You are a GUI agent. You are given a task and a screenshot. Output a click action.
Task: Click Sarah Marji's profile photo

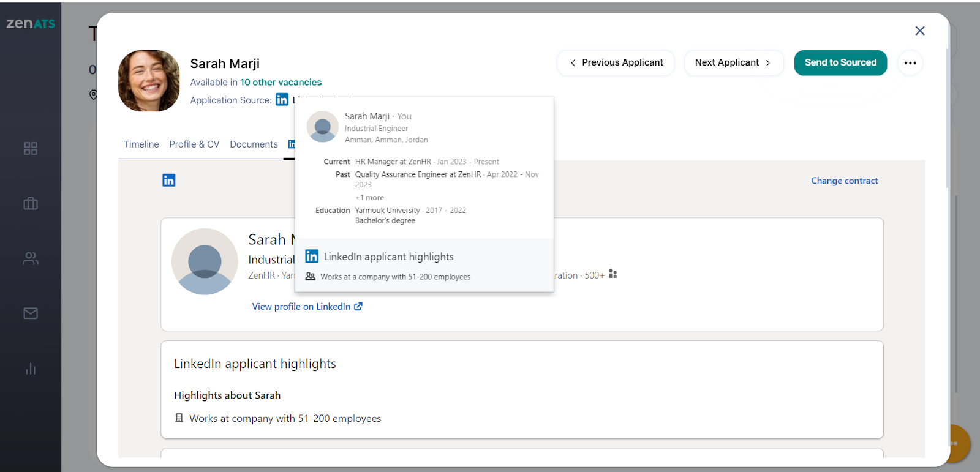(149, 81)
